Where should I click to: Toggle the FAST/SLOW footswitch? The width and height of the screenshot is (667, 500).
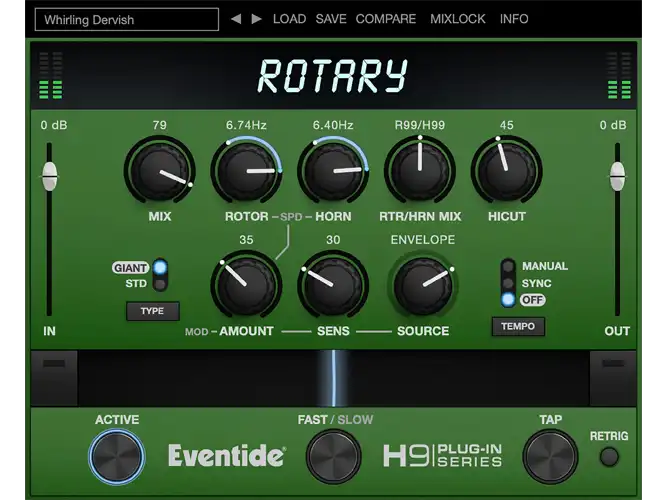tap(334, 457)
